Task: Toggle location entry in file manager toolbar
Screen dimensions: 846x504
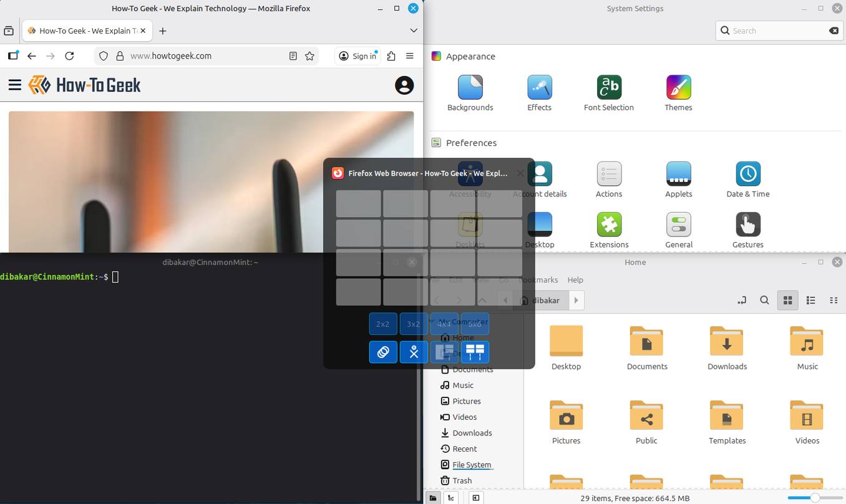Action: [x=742, y=300]
